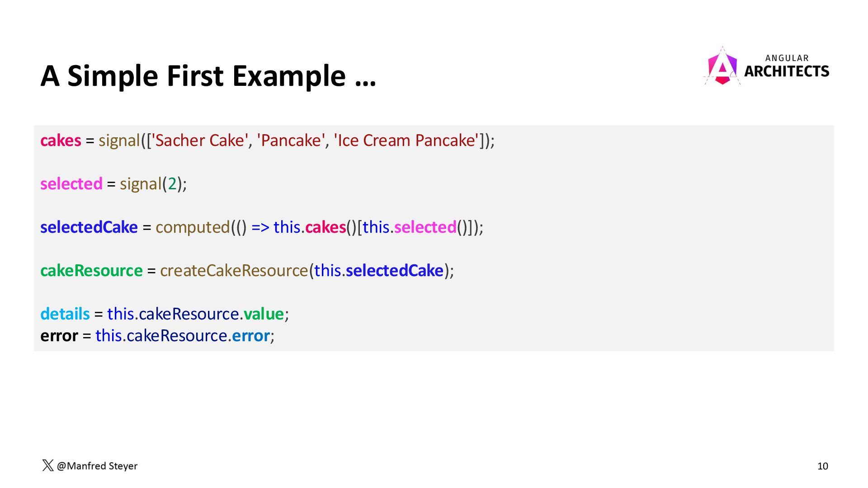
Task: Click the light-blue 'details' variable
Action: (65, 314)
